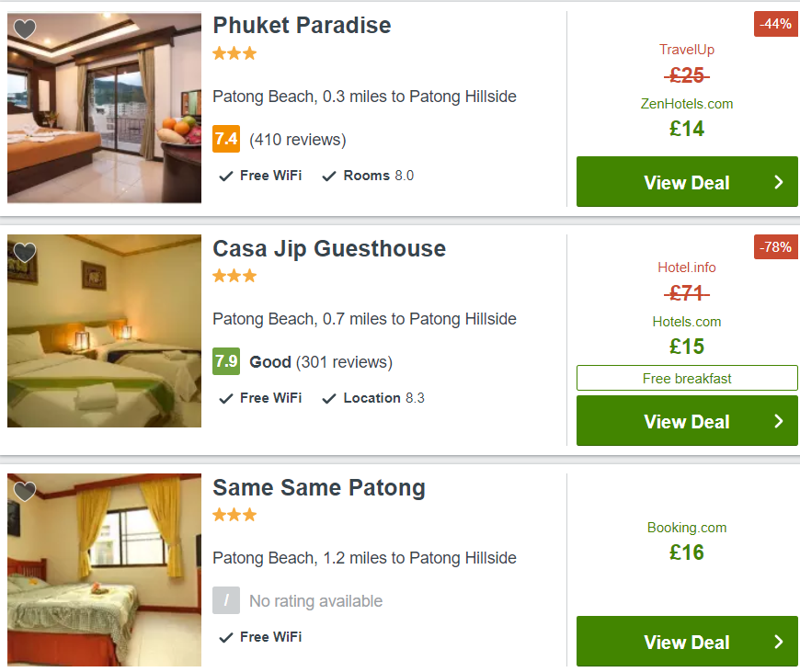The height and width of the screenshot is (672, 800).
Task: Open the Phuket Paradise hotel title
Action: [x=302, y=25]
